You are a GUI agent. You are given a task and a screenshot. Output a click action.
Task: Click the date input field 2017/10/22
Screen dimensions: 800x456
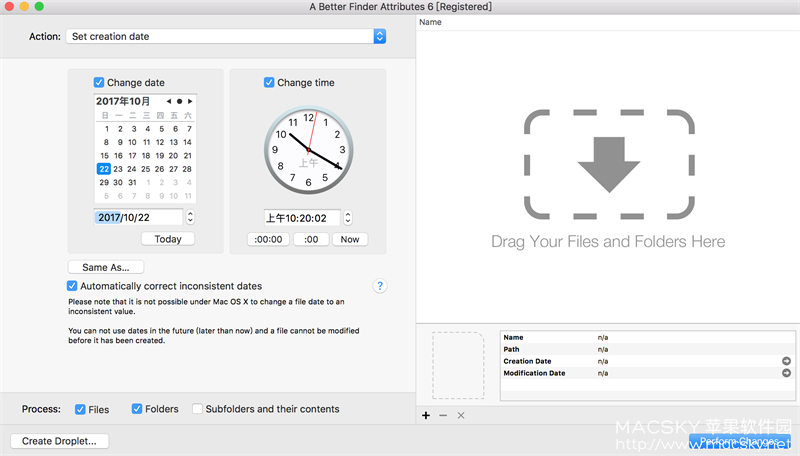pyautogui.click(x=138, y=217)
